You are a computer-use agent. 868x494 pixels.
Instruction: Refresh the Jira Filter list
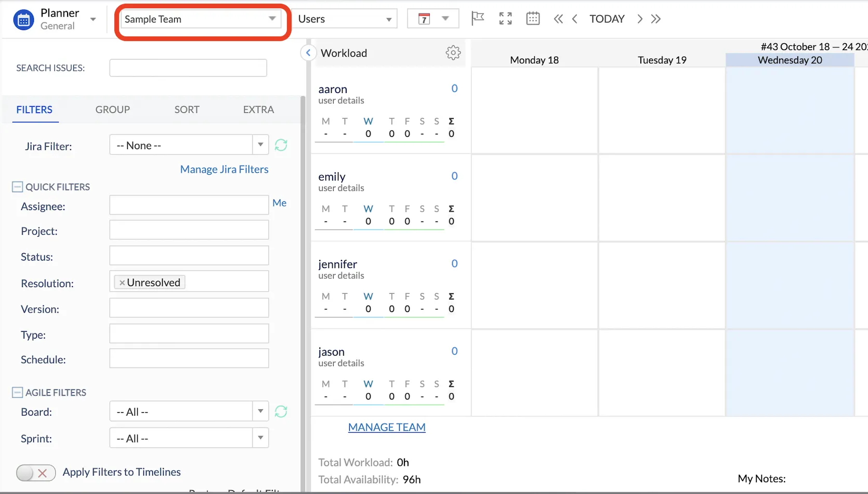(281, 145)
